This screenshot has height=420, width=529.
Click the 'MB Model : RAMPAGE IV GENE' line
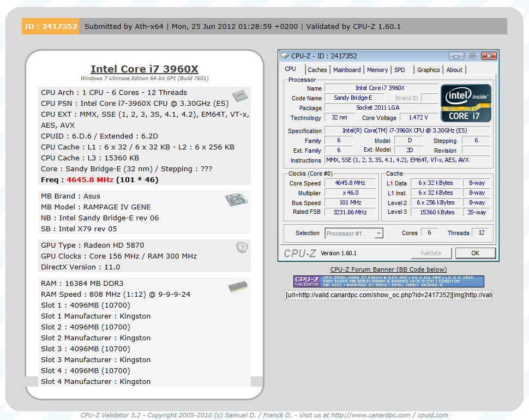pyautogui.click(x=96, y=207)
